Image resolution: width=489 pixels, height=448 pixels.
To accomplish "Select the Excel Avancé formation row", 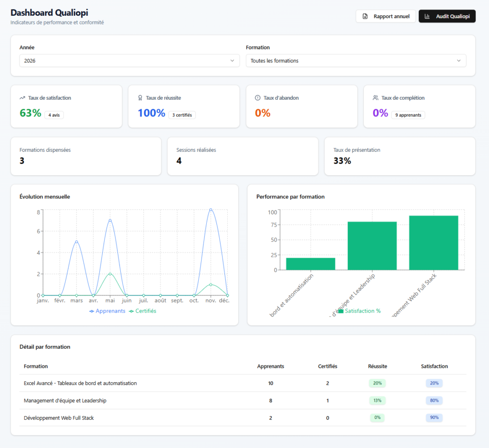I will [243, 383].
